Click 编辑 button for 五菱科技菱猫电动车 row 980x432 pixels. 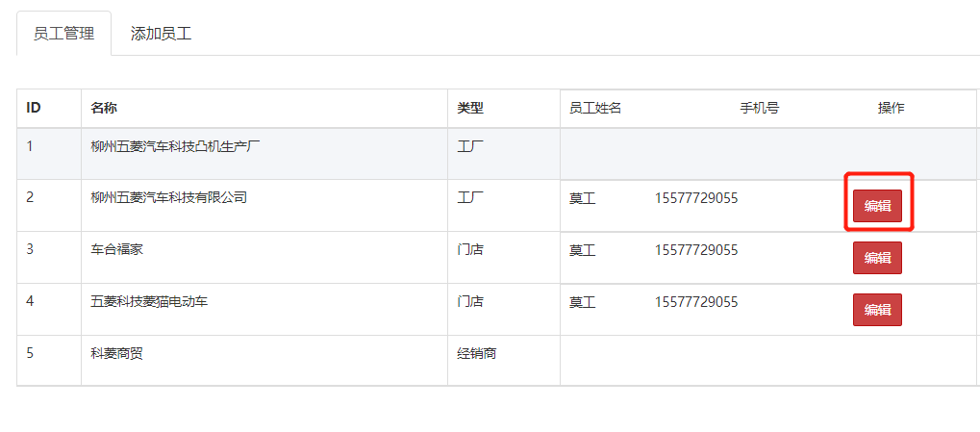coord(877,310)
